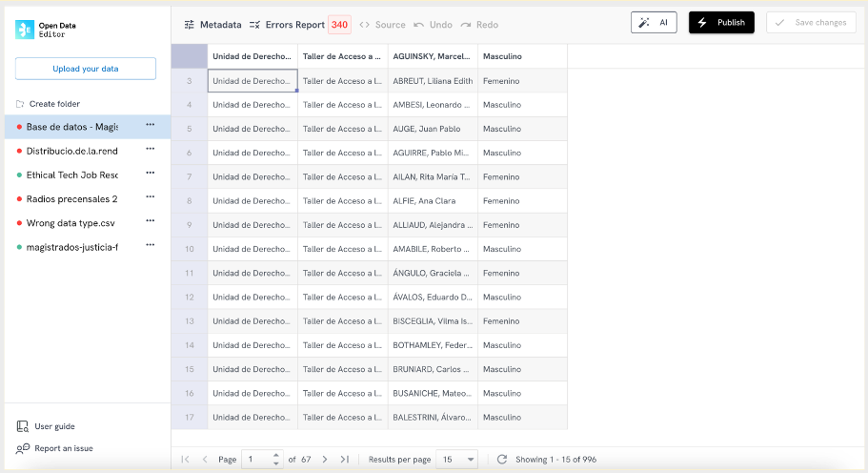868x473 pixels.
Task: Redo the last change
Action: coord(479,25)
